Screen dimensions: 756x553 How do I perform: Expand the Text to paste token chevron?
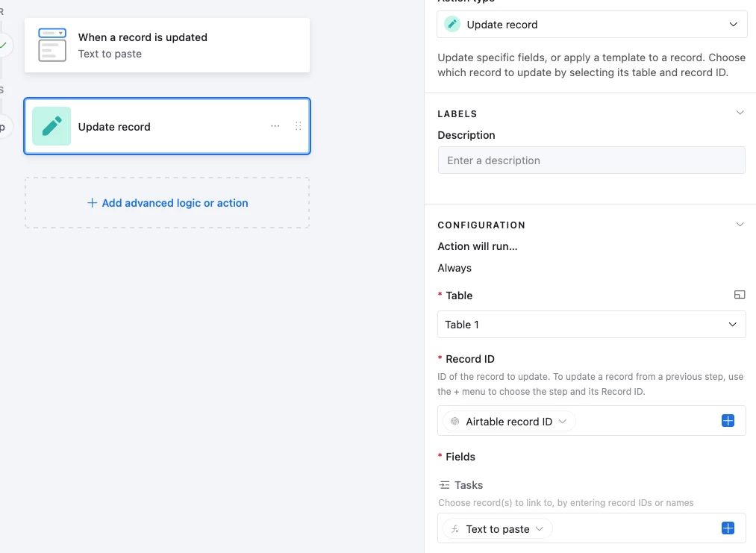point(540,529)
